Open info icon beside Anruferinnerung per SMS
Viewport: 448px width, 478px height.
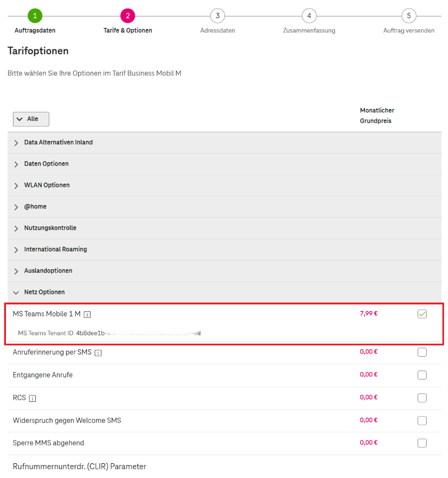coord(98,353)
